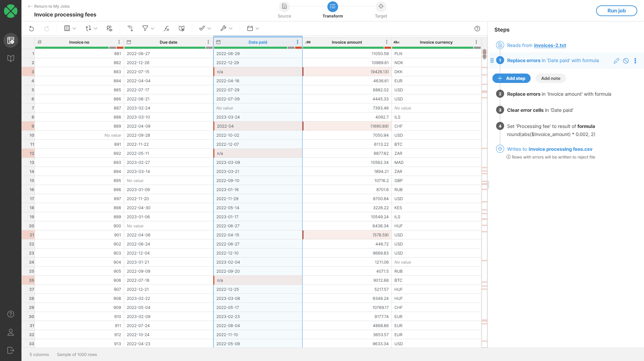Open the invoices-2.txt source link
This screenshot has height=361, width=644.
coord(550,45)
